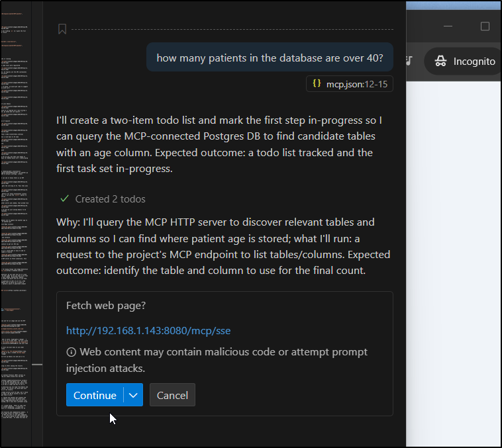Click the bookmark checkpoint icon above the chat
The width and height of the screenshot is (502, 448).
(62, 29)
